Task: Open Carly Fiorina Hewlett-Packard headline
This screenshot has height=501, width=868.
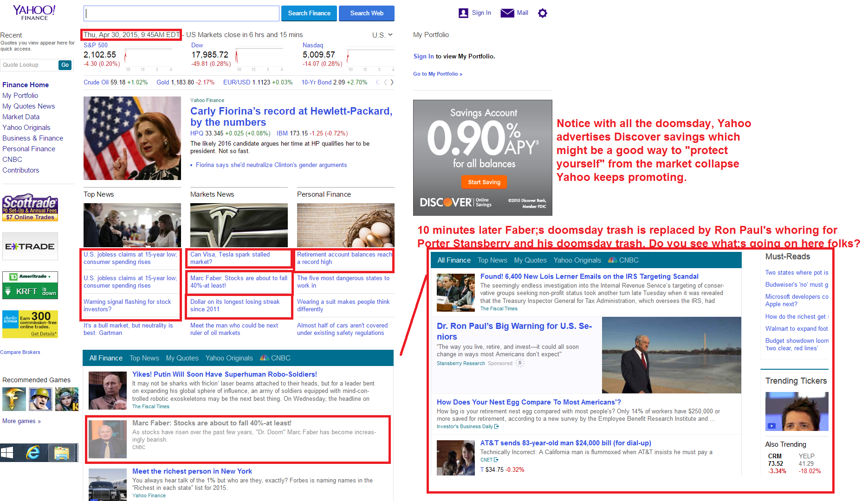Action: (291, 116)
